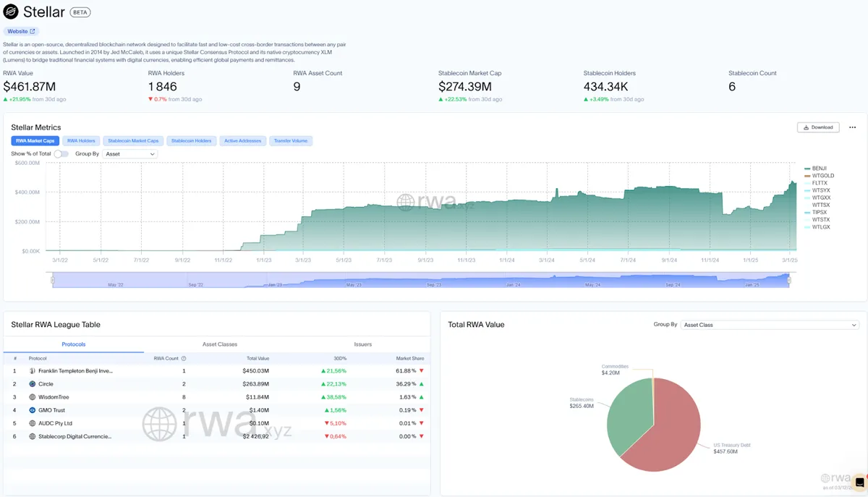Click the RWA Count info icon
The height and width of the screenshot is (497, 868).
(x=184, y=358)
